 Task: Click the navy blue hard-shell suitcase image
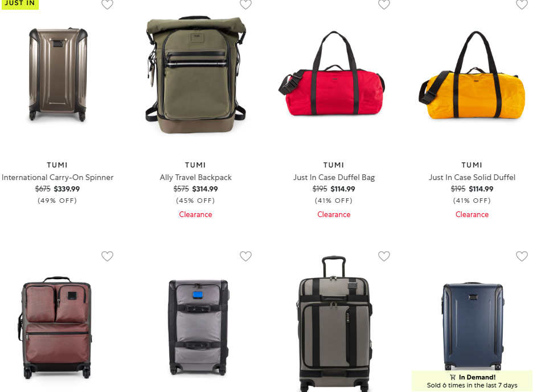tap(473, 327)
